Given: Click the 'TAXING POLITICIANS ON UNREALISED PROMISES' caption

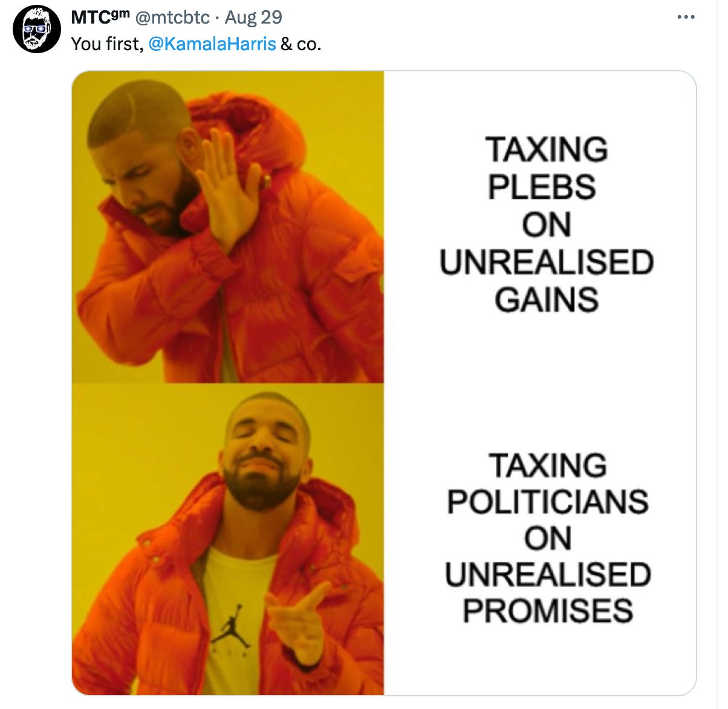Looking at the screenshot, I should (548, 538).
